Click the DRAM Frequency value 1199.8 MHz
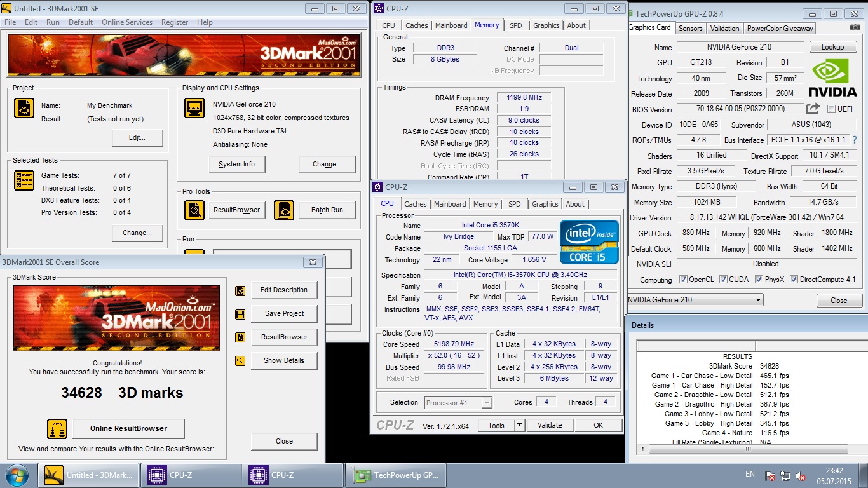 [524, 98]
